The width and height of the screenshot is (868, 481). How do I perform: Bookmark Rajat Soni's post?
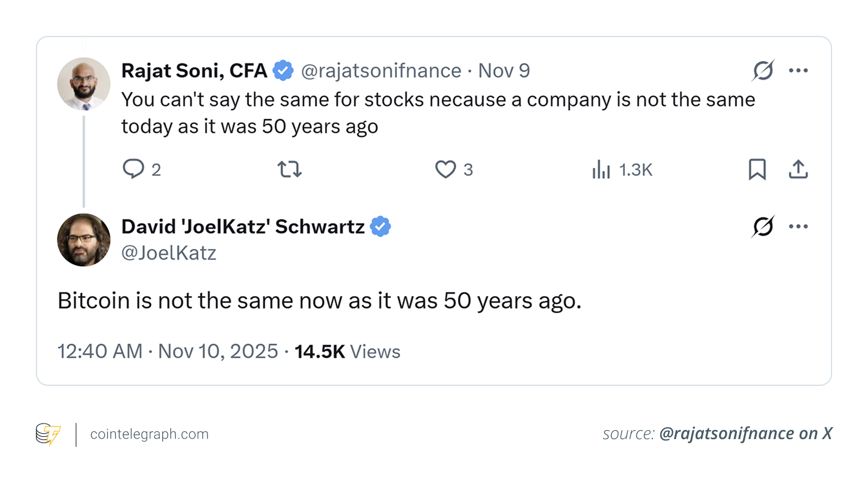(x=757, y=170)
